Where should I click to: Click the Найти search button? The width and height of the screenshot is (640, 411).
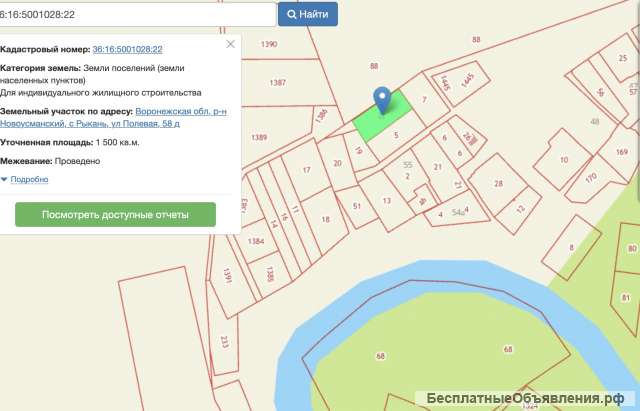(x=307, y=15)
